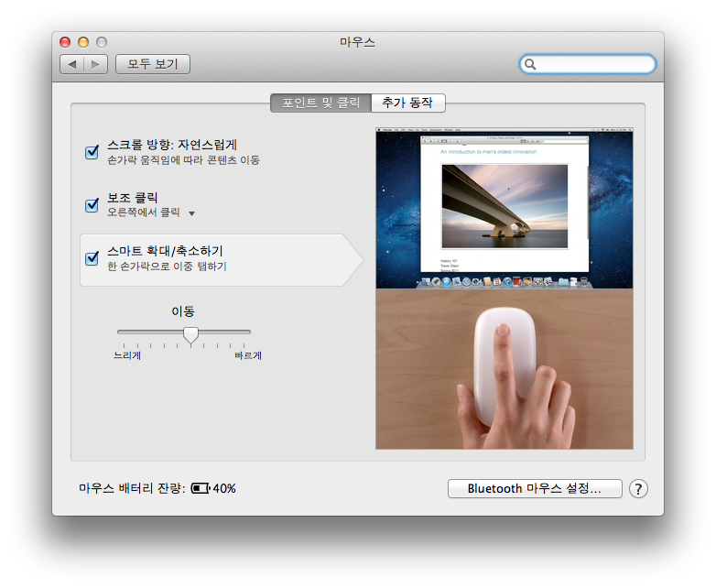Minimize the 마우스 window with yellow button

pyautogui.click(x=83, y=42)
